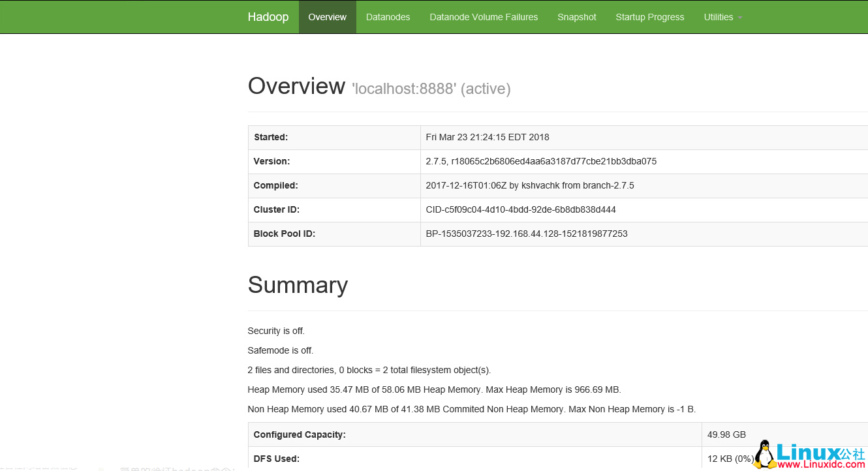Viewport: 868px width, 471px height.
Task: Click the DFS Used percentage entry
Action: [x=729, y=459]
